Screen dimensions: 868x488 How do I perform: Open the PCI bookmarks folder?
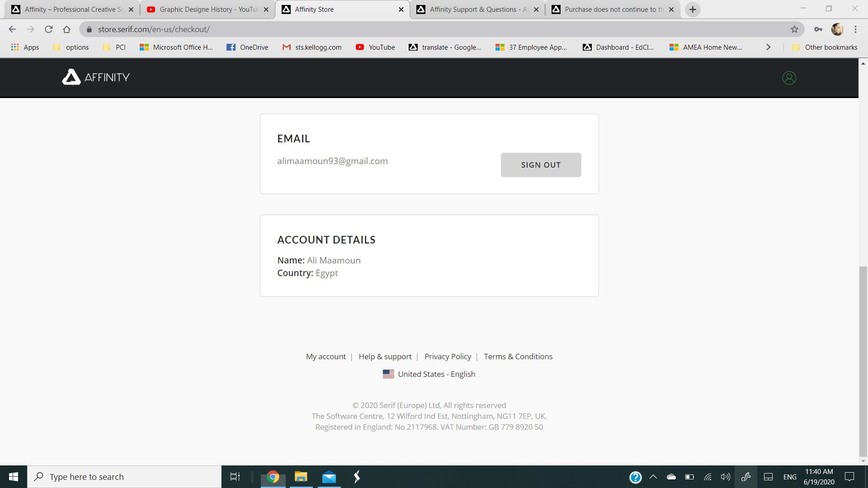click(x=114, y=47)
